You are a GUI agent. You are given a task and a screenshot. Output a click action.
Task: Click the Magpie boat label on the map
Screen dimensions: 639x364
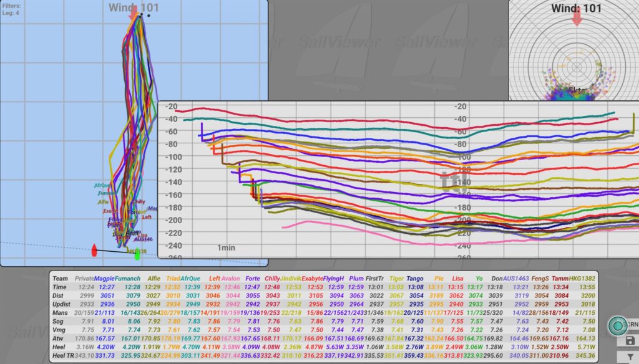click(152, 208)
